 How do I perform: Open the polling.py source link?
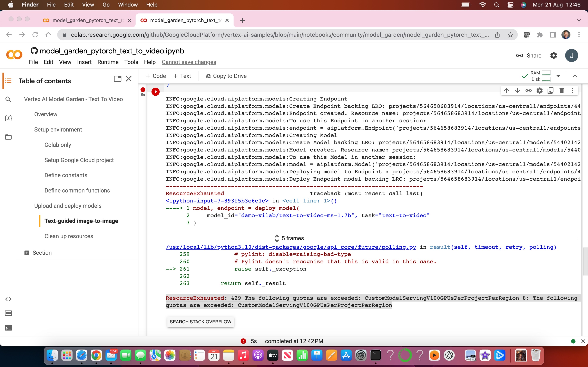click(x=290, y=247)
